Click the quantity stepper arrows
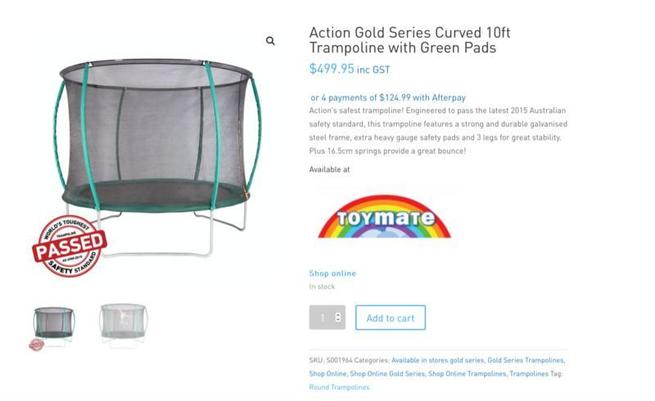This screenshot has height=401, width=655. tap(338, 318)
